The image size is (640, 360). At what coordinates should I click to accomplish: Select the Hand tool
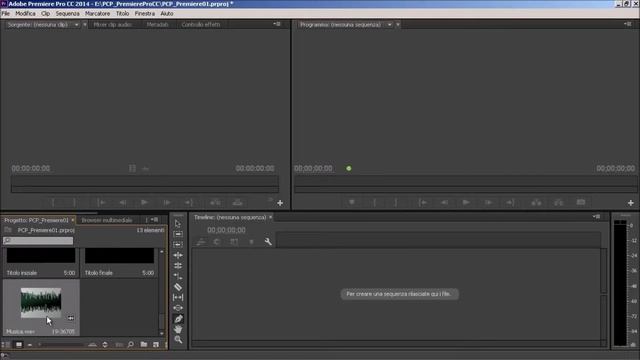point(178,329)
